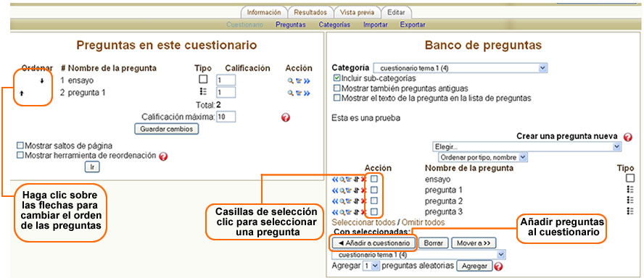The image size is (644, 278).
Task: Click the pregunta 1 grade input field
Action: coord(226,93)
